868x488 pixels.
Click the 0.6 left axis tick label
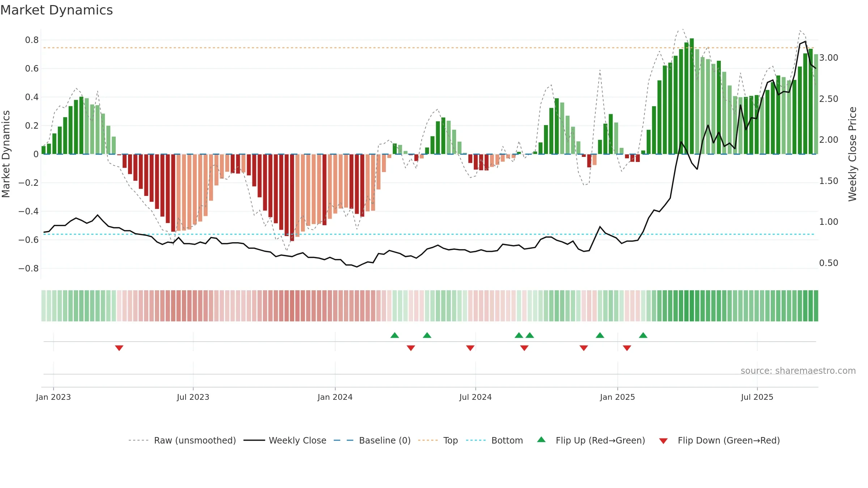32,69
